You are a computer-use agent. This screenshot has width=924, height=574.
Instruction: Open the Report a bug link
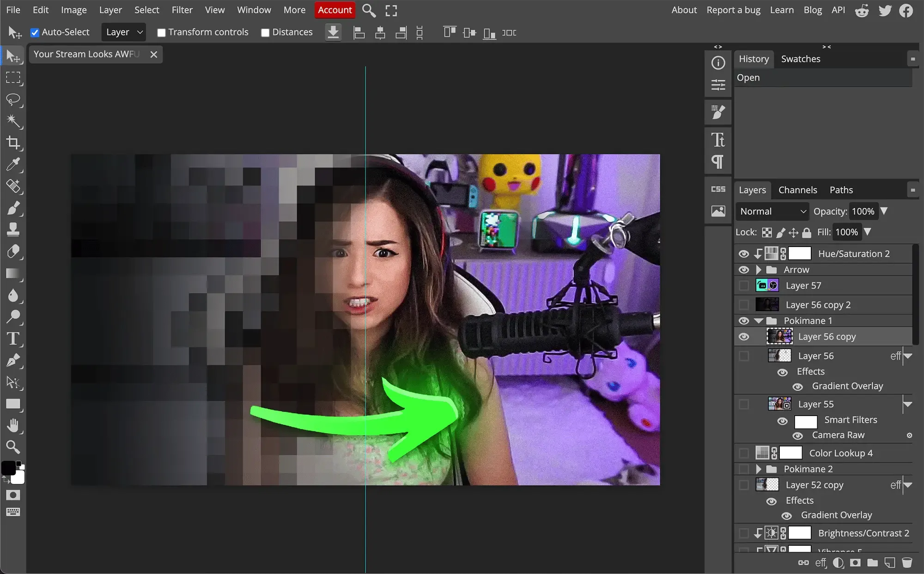coord(733,10)
